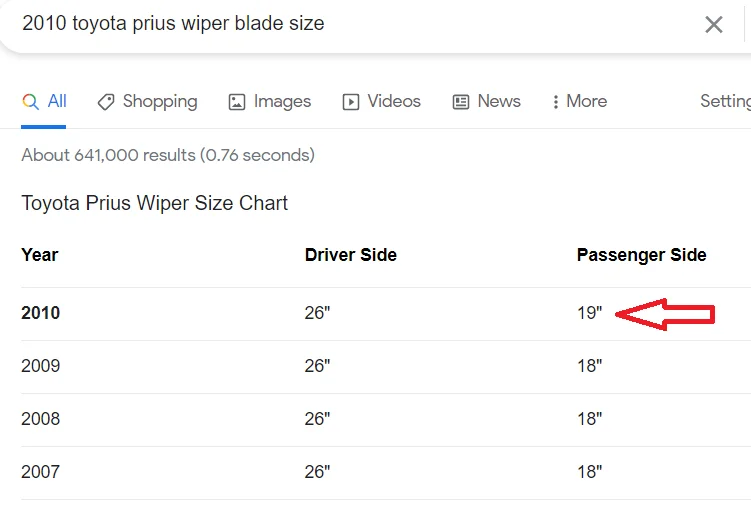Open the News results tab

click(x=498, y=102)
